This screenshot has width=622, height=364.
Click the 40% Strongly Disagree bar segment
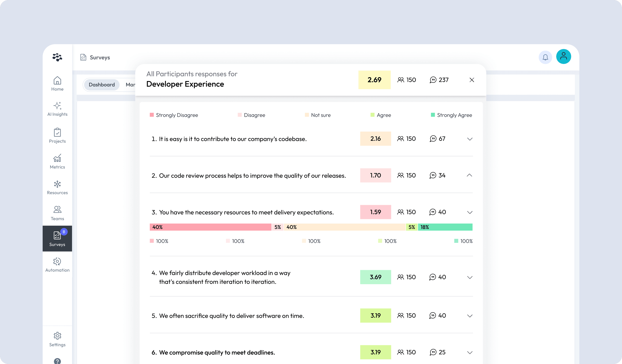click(211, 227)
